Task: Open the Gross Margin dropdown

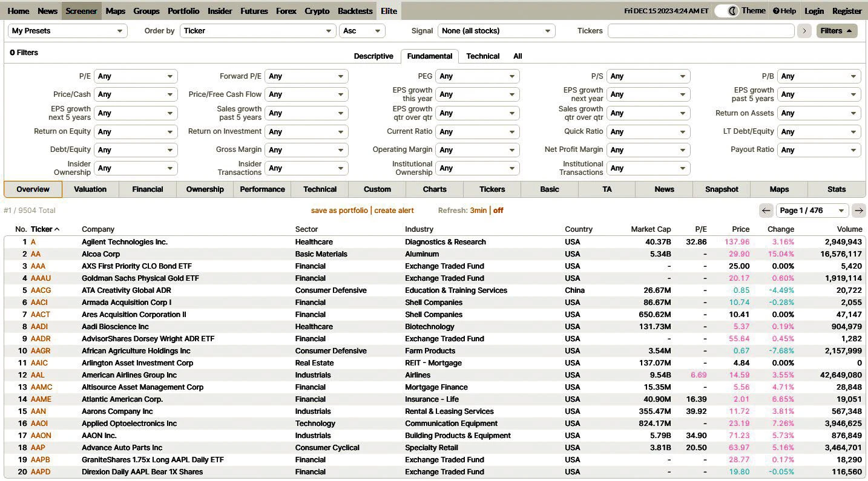Action: click(306, 150)
